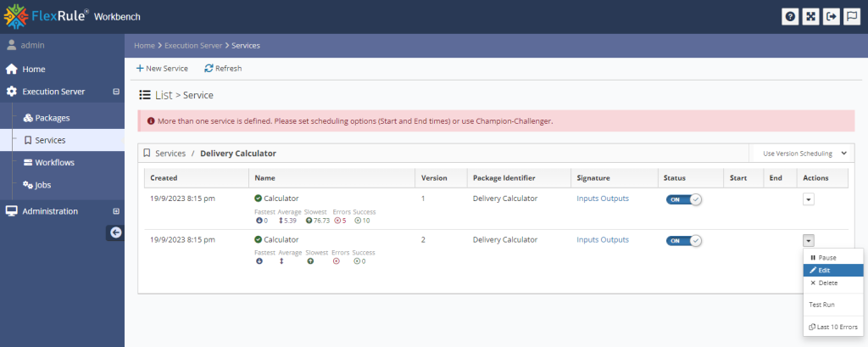The image size is (868, 347).
Task: Click the Success icon showing 0 in version 2
Action: coord(358,261)
